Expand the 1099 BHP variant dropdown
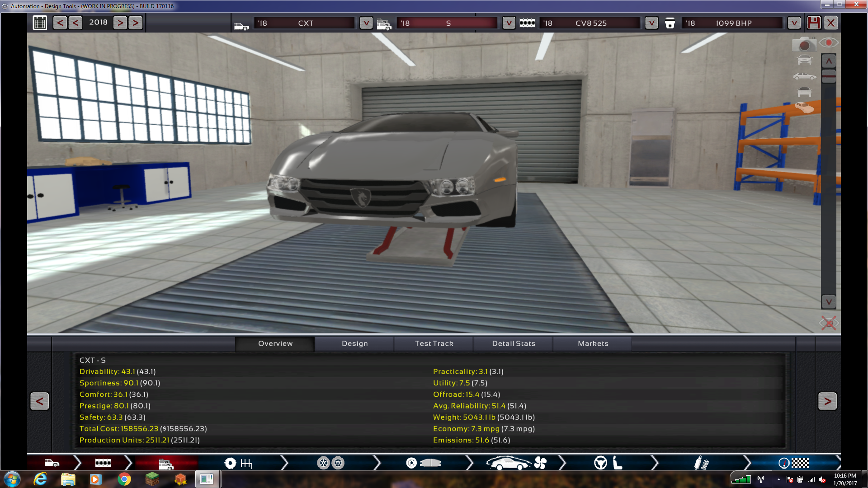Image resolution: width=868 pixels, height=488 pixels. [x=794, y=23]
